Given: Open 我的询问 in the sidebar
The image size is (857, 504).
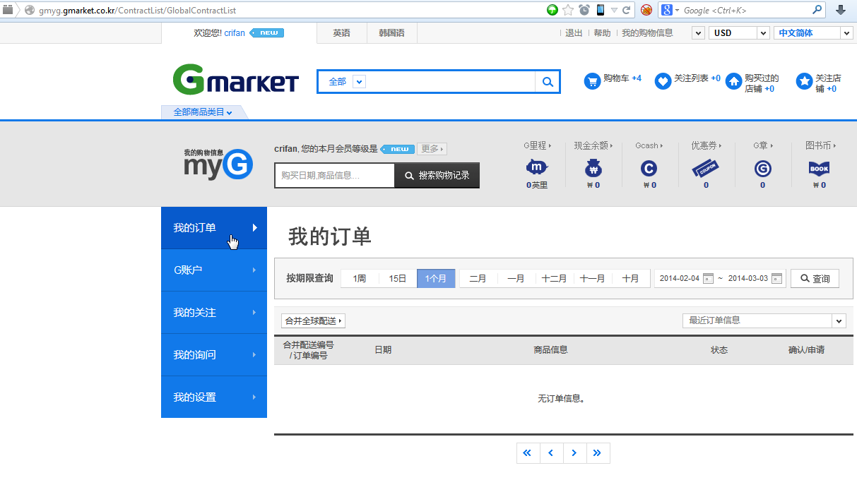Looking at the screenshot, I should (x=214, y=354).
